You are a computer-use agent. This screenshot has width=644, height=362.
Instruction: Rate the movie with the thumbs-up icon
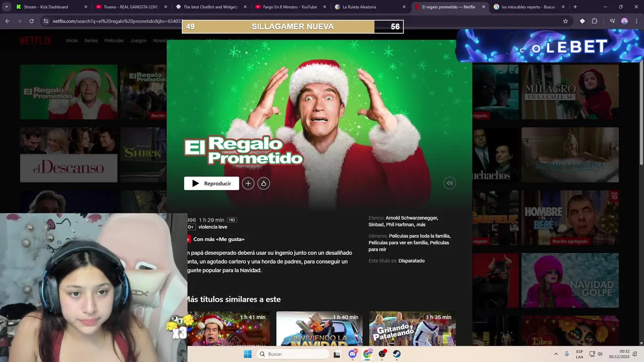coord(264,184)
